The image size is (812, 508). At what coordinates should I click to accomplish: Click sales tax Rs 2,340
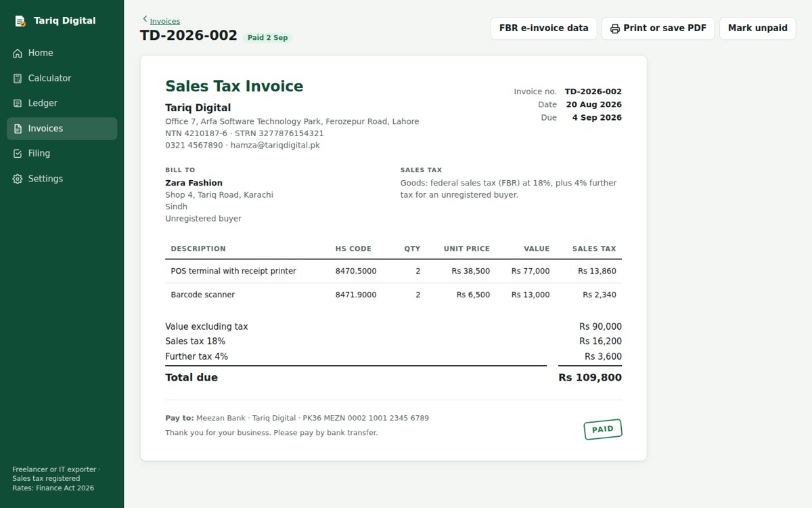coord(600,295)
